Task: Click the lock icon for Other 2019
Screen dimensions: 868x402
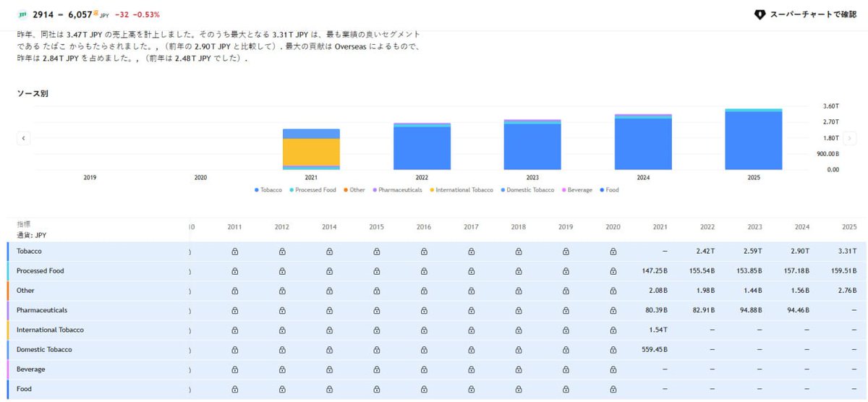Action: (566, 291)
